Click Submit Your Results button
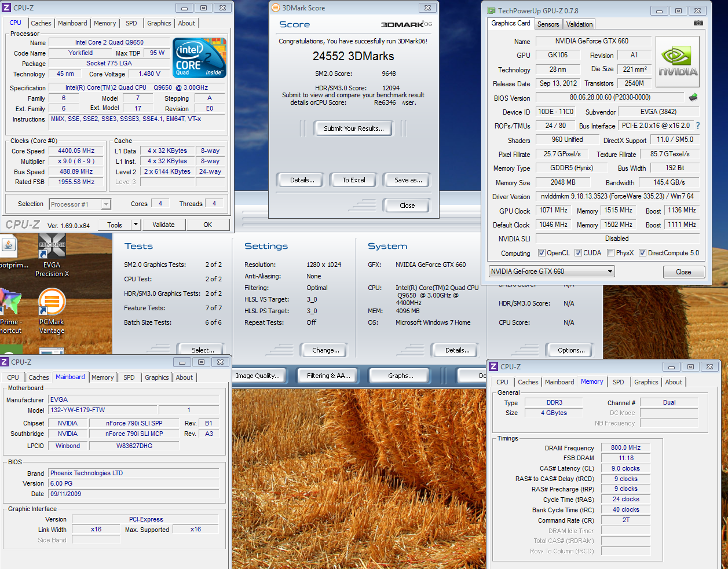Screen dimensions: 728x569 (x=353, y=129)
